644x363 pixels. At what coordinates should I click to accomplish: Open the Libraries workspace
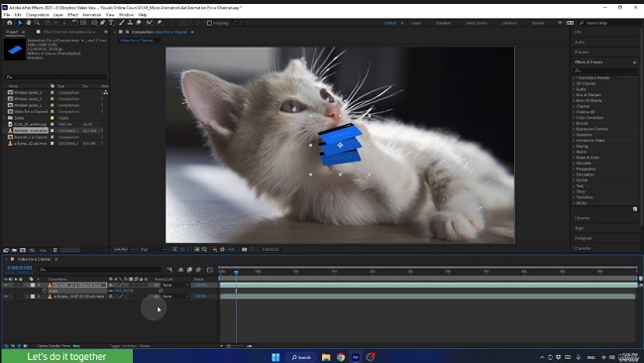509,23
